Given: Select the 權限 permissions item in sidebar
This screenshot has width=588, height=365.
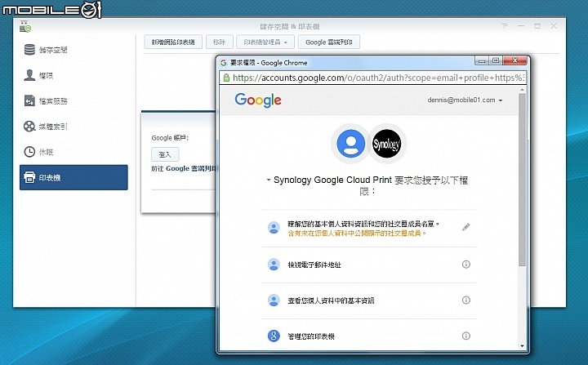Looking at the screenshot, I should (x=73, y=75).
